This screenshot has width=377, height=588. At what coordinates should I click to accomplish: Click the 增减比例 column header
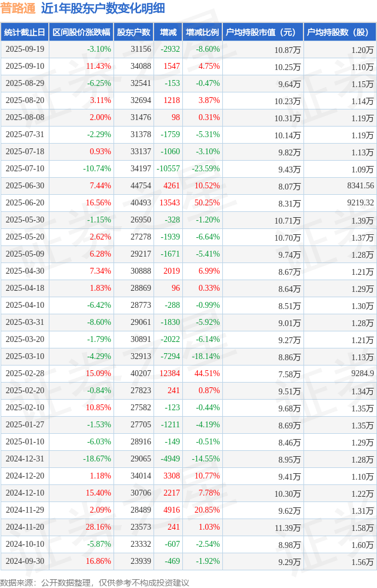coord(202,32)
